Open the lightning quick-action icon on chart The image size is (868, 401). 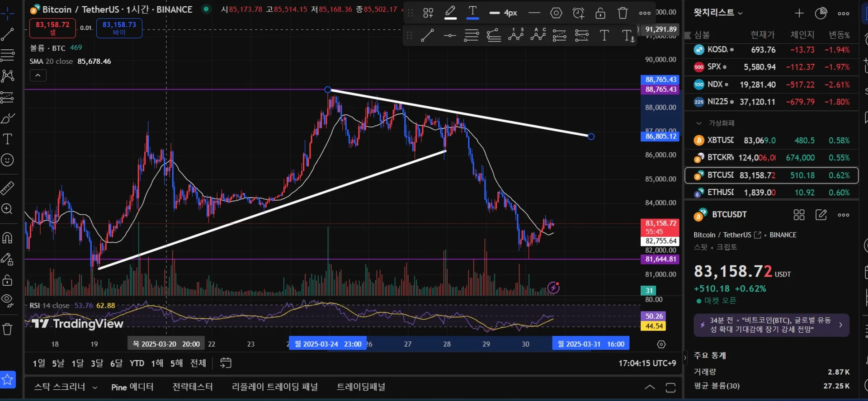[x=553, y=288]
